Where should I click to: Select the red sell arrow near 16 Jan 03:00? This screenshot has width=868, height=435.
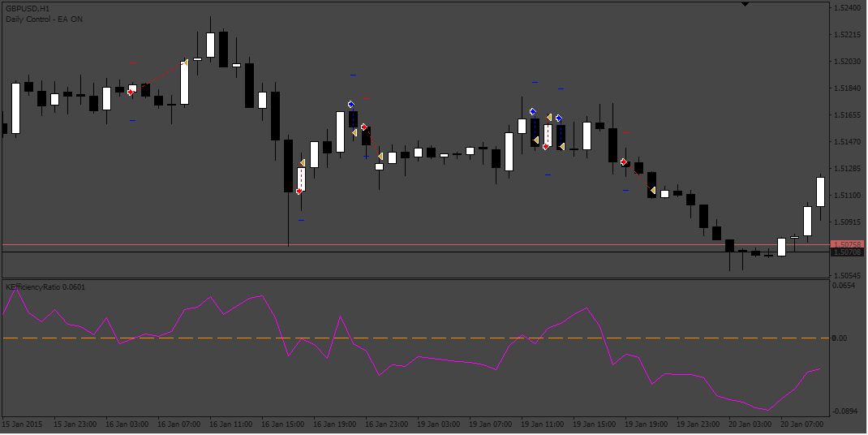(x=131, y=92)
